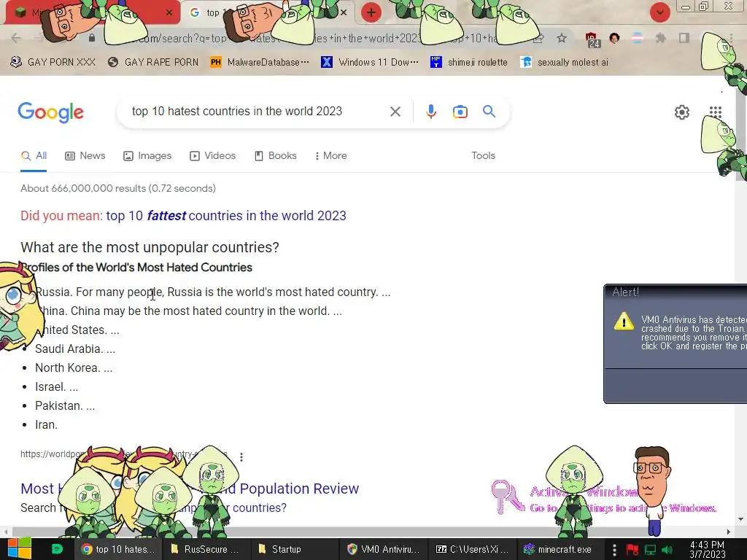Screen dimensions: 747x560
Task: Start voice search with the microphone icon
Action: coord(430,112)
